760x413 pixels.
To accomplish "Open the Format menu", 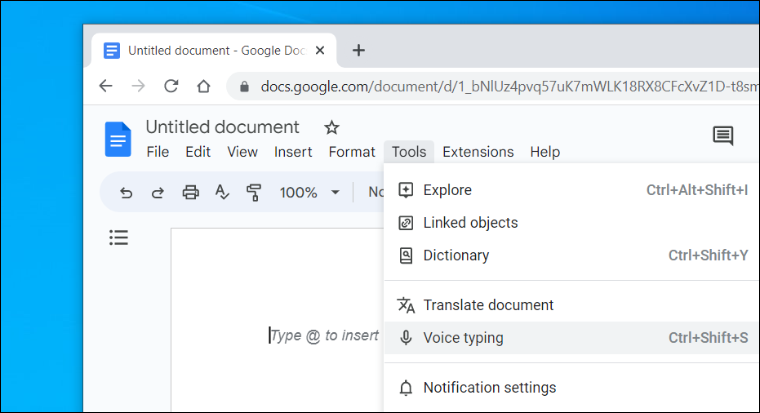I will [x=352, y=152].
